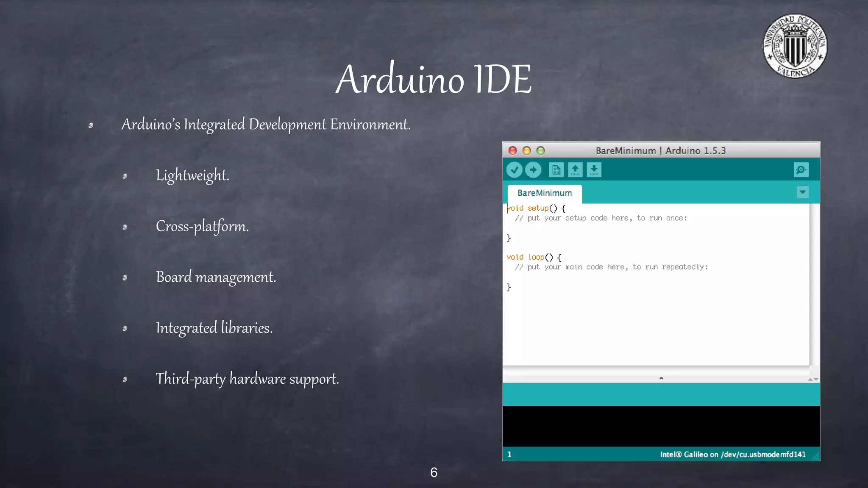Viewport: 868px width, 488px height.
Task: Create a new sketch with the New icon
Action: coord(556,170)
